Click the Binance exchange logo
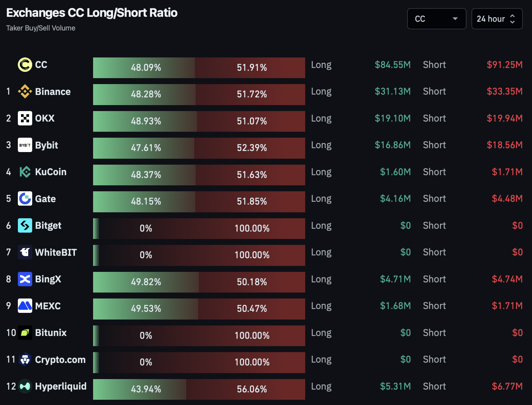Image resolution: width=532 pixels, height=405 pixels. point(25,91)
